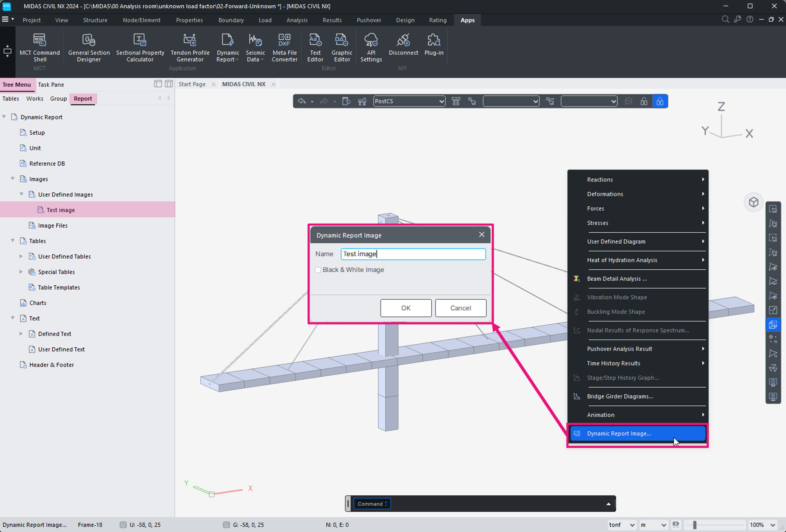The height and width of the screenshot is (532, 786).
Task: Open the PostCS stage dropdown
Action: coord(409,101)
